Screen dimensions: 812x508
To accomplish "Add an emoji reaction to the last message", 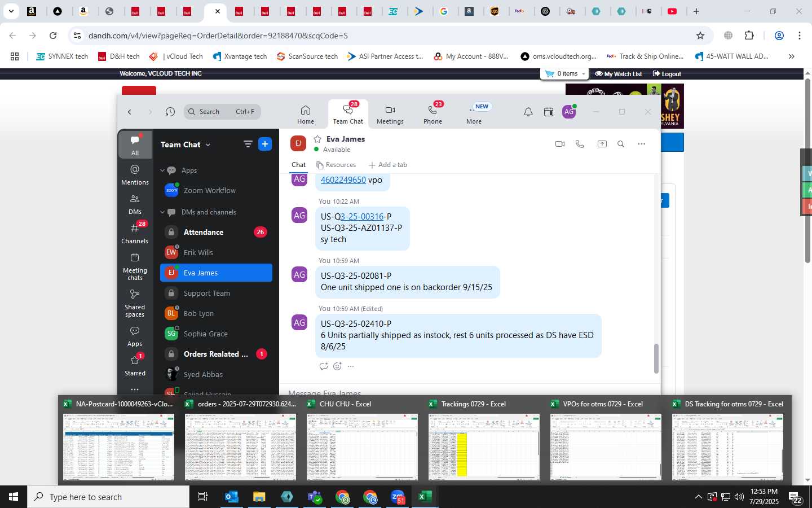I will (337, 366).
